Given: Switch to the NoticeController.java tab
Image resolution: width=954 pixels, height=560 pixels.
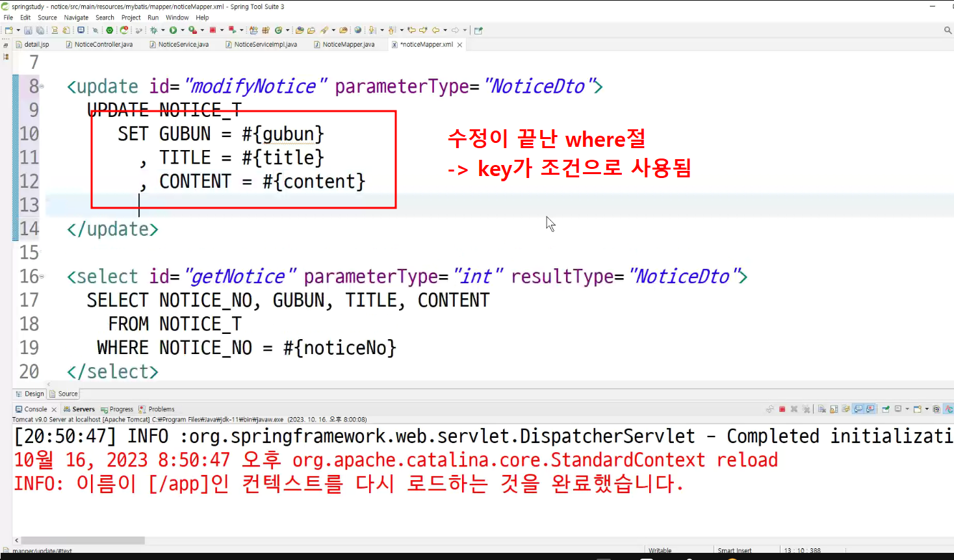Looking at the screenshot, I should (99, 44).
